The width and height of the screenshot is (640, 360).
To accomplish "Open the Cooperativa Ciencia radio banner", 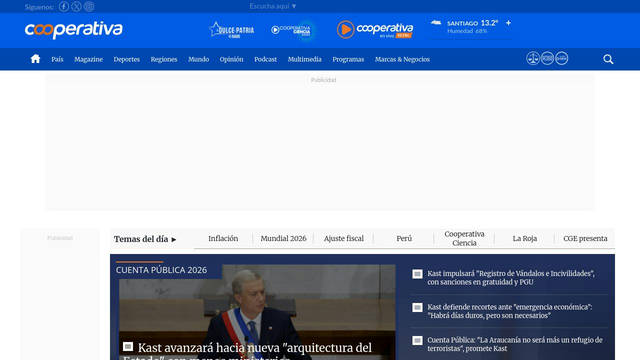I will (292, 30).
